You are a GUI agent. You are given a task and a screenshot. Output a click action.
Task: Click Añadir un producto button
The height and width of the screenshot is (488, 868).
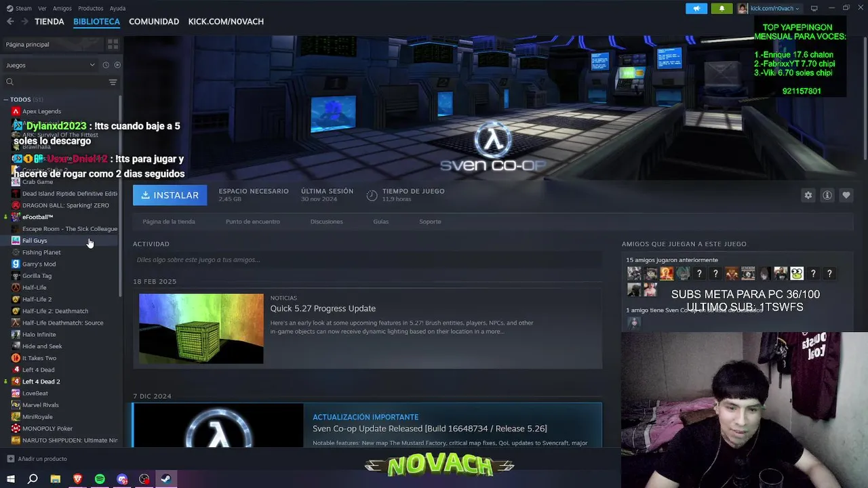37,459
